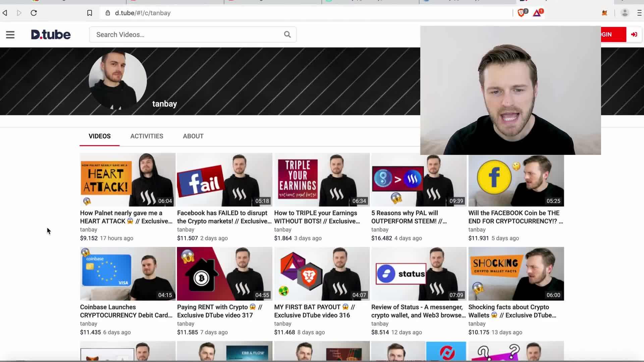Screen dimensions: 644x362
Task: Switch to the ABOUT tab
Action: 193,136
